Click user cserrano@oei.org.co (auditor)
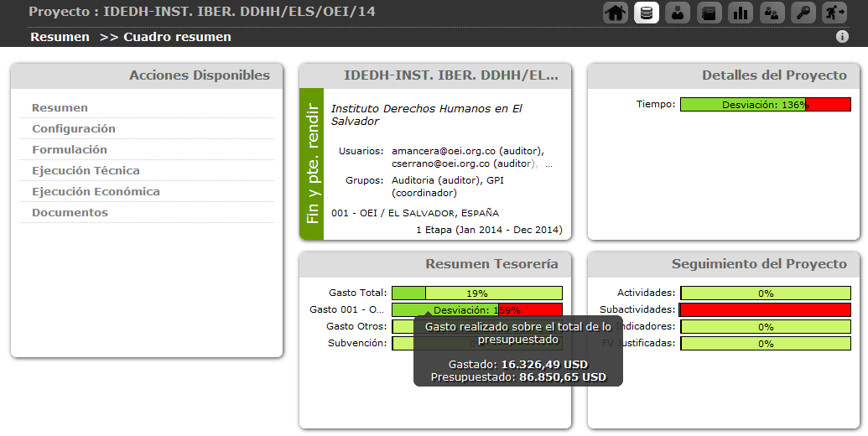Image resolution: width=868 pixels, height=436 pixels. 463,163
